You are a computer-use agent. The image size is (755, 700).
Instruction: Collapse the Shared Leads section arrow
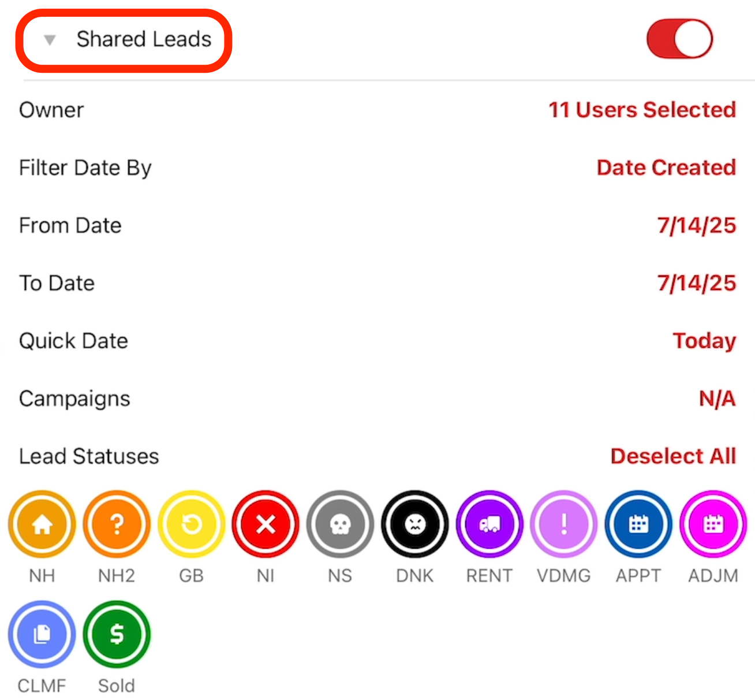[x=50, y=40]
